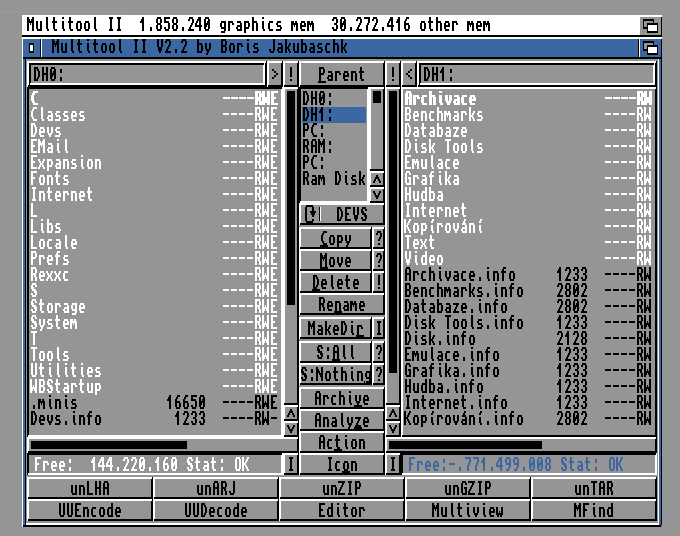680x536 pixels.
Task: Click the question mark beside Move
Action: coord(379,261)
